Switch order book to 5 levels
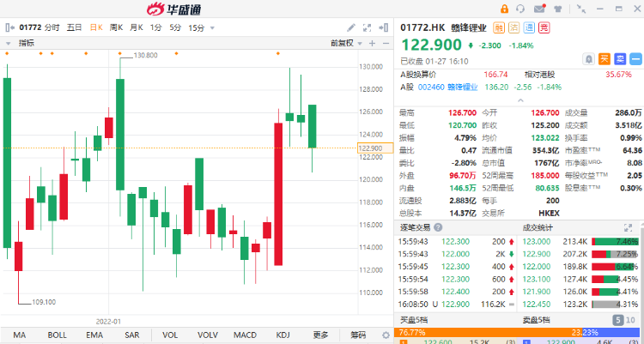The width and height of the screenshot is (644, 344). (x=617, y=320)
